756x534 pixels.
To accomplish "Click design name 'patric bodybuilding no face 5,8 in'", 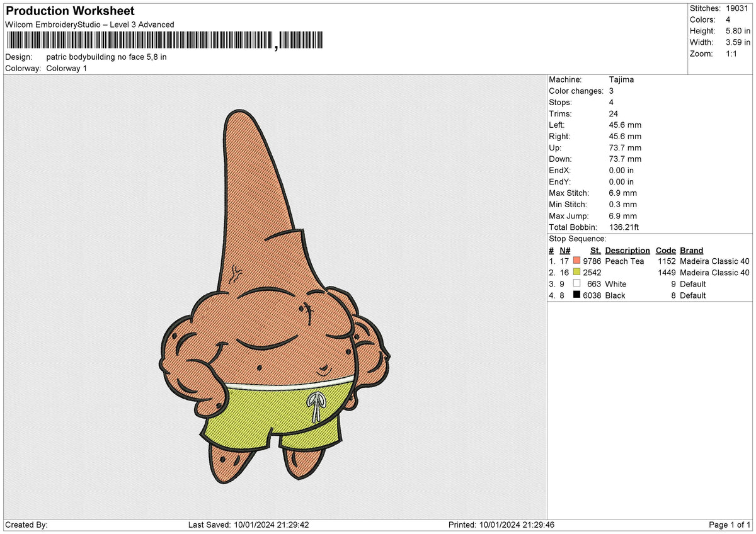I will tap(106, 57).
